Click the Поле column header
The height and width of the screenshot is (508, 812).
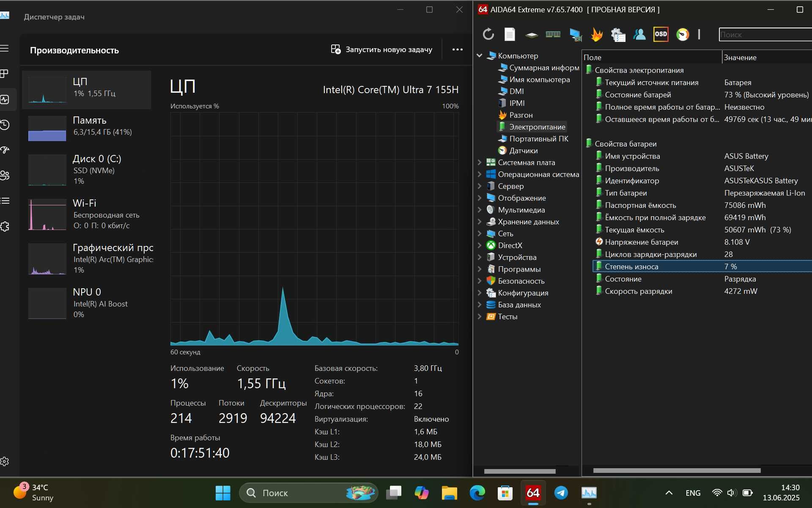click(652, 57)
